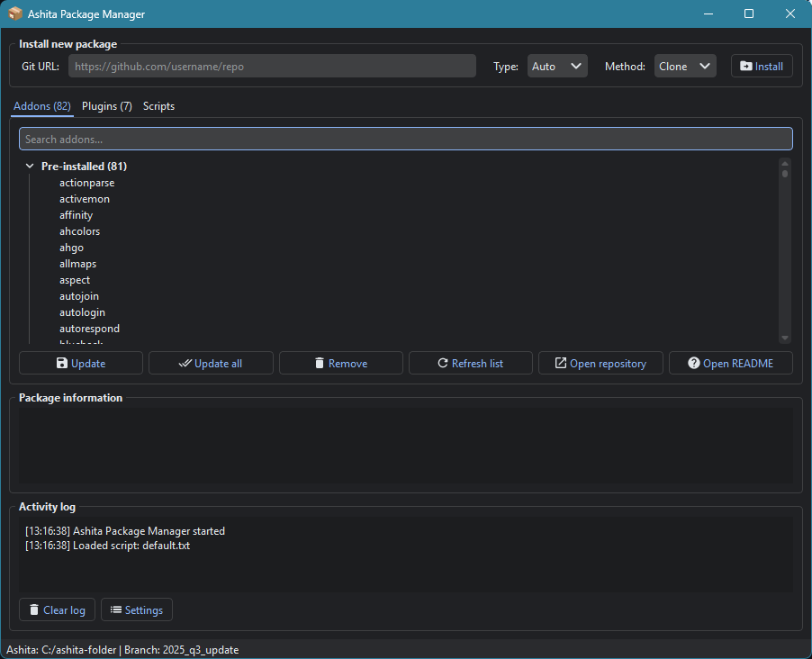Select the aspect addon
This screenshot has width=812, height=659.
(x=75, y=280)
